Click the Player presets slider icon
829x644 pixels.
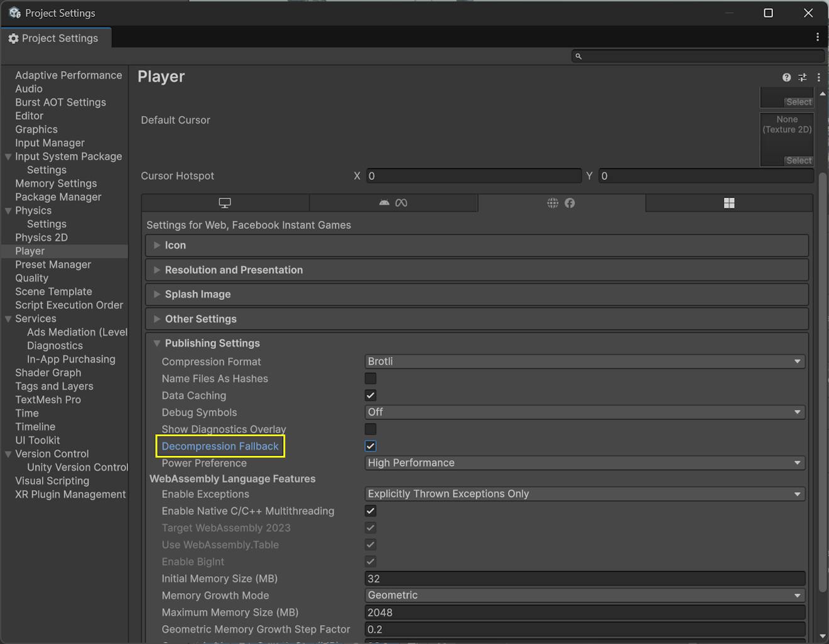coord(802,77)
